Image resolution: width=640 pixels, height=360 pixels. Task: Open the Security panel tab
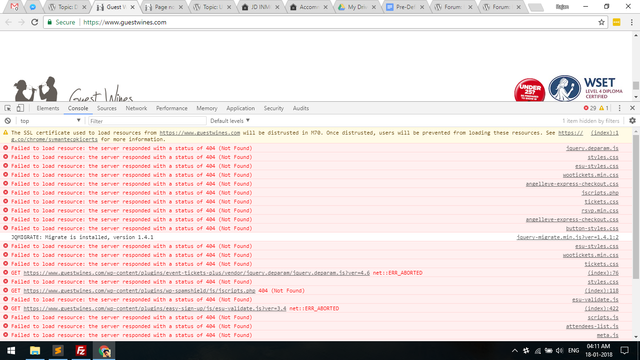tap(273, 108)
